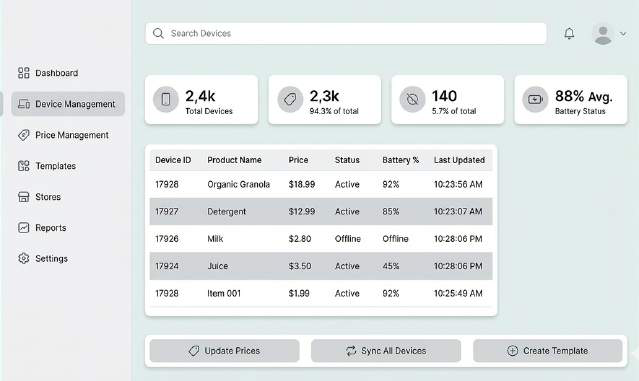The height and width of the screenshot is (381, 639).
Task: Click the user avatar icon
Action: [x=603, y=34]
